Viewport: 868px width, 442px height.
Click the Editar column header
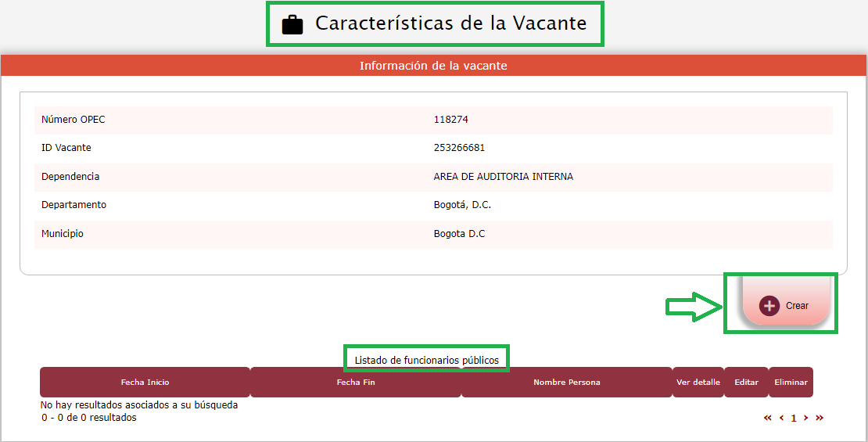coord(746,383)
